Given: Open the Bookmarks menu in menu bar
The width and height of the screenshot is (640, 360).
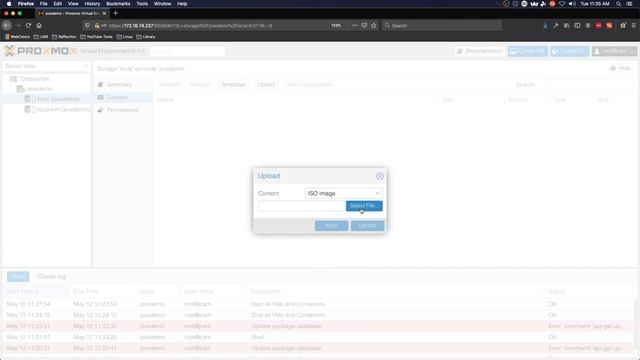Looking at the screenshot, I should [118, 4].
